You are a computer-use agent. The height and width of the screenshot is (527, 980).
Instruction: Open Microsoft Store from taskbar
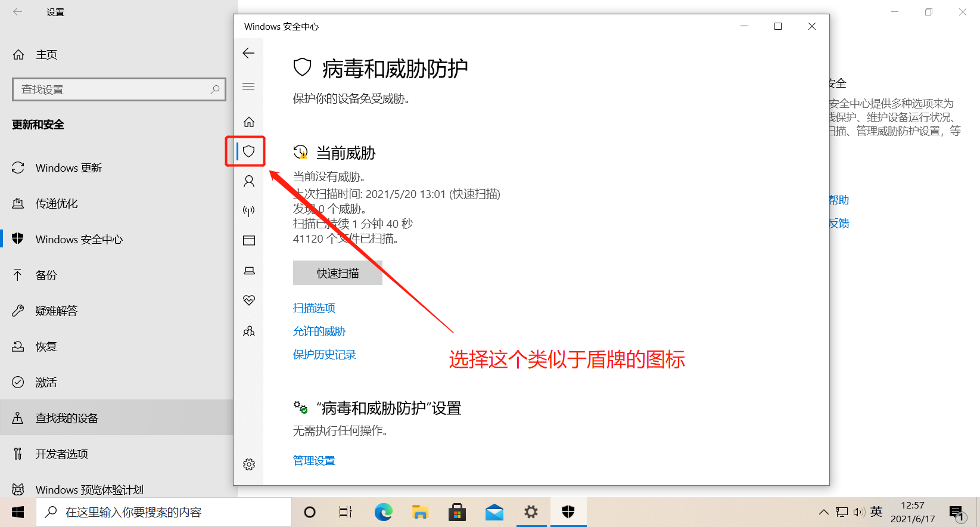[458, 512]
